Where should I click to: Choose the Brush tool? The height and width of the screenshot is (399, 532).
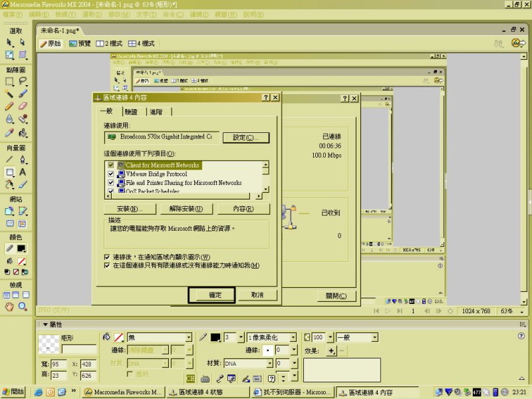click(x=23, y=94)
